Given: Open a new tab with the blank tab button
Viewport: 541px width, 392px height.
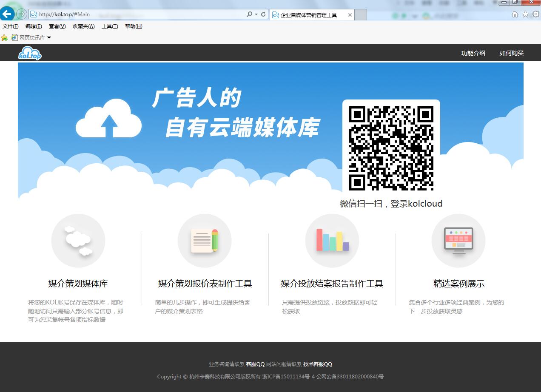Looking at the screenshot, I should [361, 15].
